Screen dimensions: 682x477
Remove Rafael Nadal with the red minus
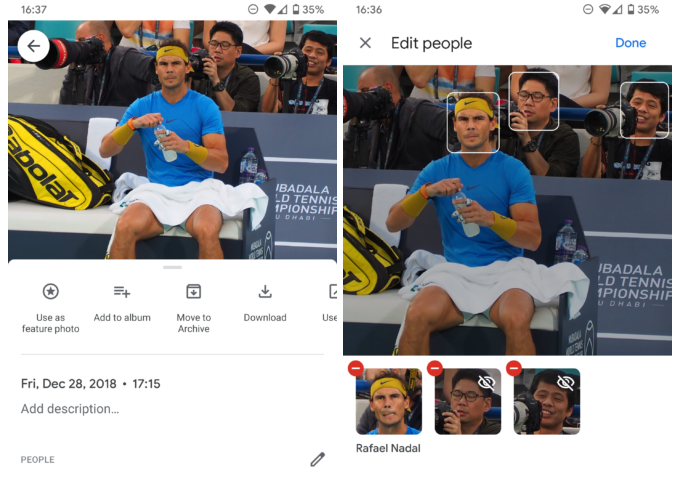pyautogui.click(x=356, y=368)
